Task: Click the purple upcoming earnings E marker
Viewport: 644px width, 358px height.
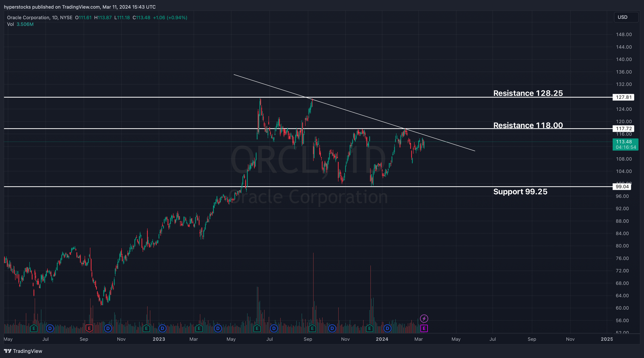Action: tap(424, 328)
